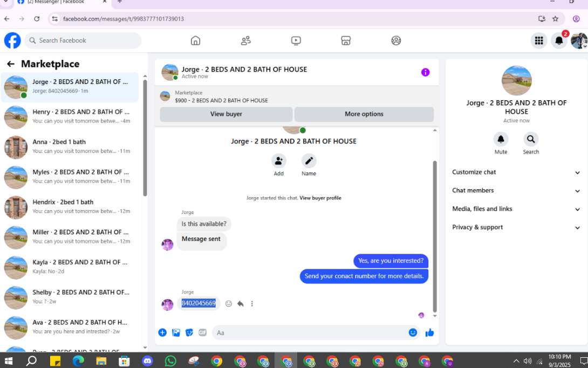
Task: Open Discord from the taskbar
Action: click(147, 361)
